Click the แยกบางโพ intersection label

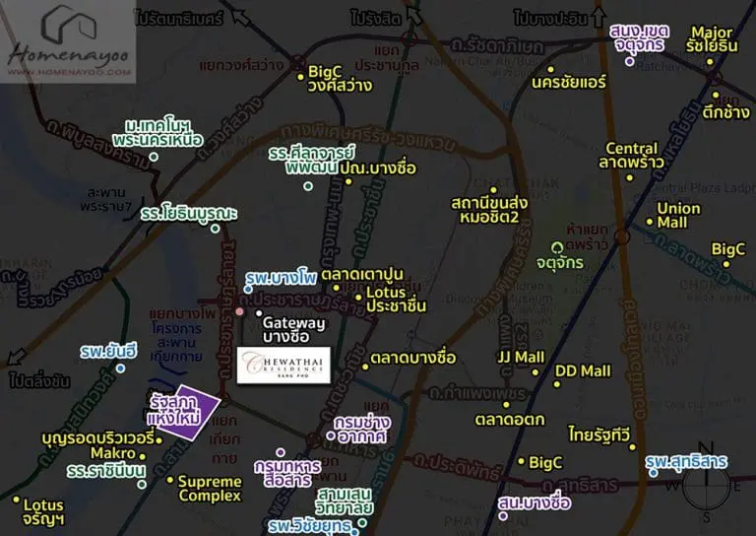coord(183,313)
